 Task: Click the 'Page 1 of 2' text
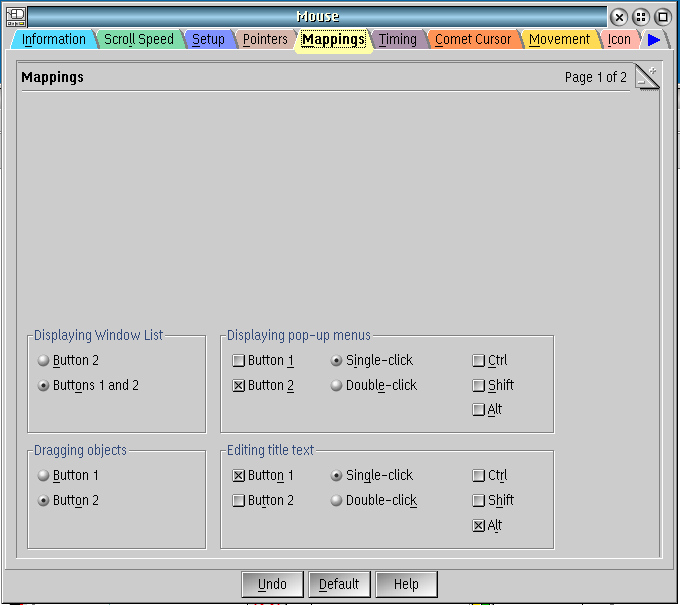click(x=595, y=77)
